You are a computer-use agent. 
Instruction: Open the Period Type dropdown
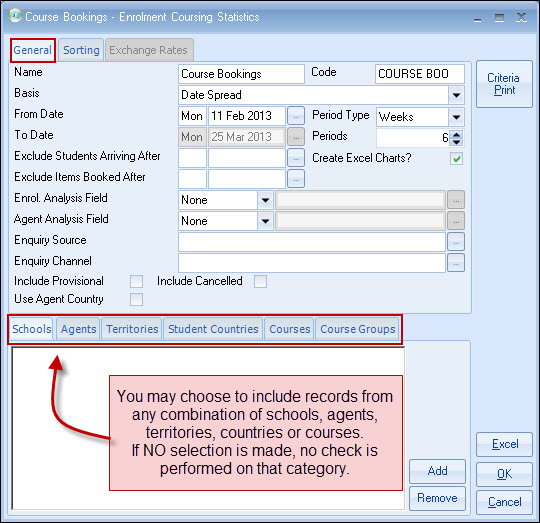456,117
